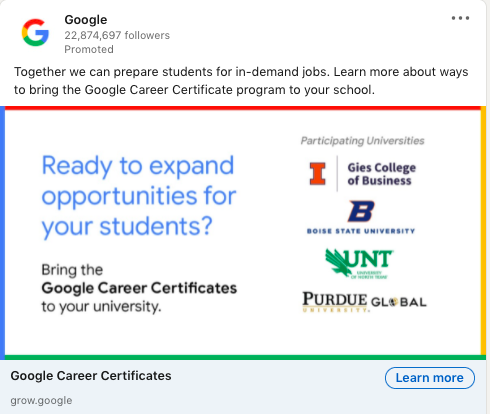
Task: Click the Participating Universities heading
Action: (x=363, y=141)
